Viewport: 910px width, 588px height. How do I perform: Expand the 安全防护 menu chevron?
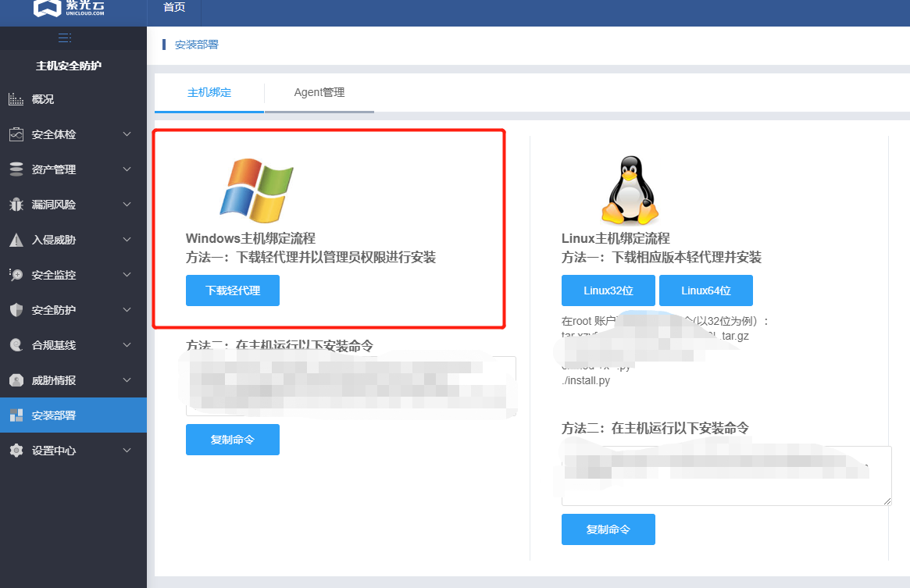tap(127, 310)
